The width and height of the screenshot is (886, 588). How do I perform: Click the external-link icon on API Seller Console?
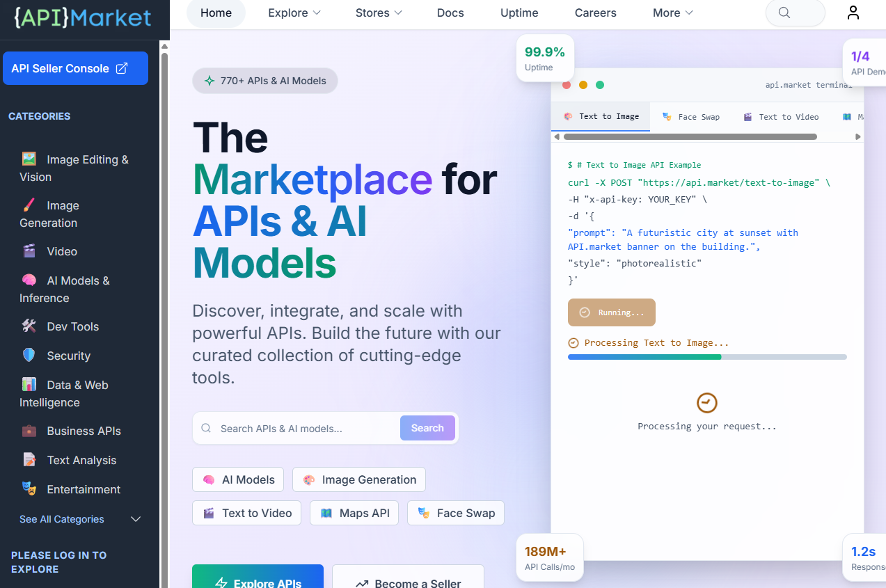tap(122, 68)
